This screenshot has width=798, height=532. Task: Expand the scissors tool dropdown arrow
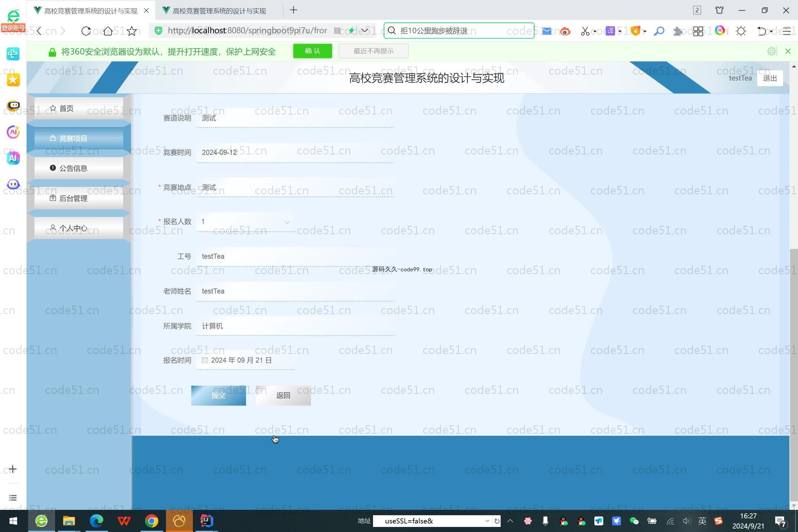(594, 32)
